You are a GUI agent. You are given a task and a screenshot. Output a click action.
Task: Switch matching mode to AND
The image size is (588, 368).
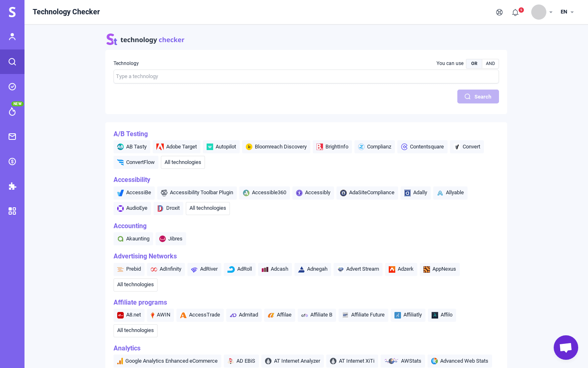[x=490, y=63]
